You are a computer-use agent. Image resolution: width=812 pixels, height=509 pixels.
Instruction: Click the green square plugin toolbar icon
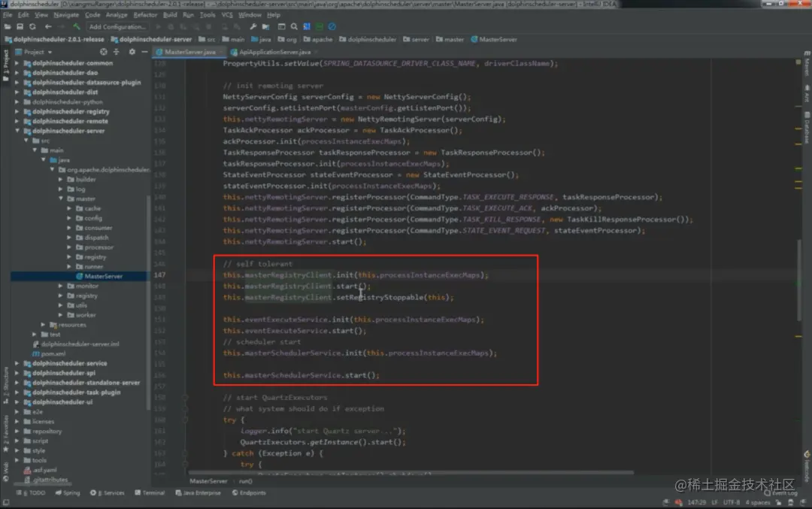[x=320, y=26]
